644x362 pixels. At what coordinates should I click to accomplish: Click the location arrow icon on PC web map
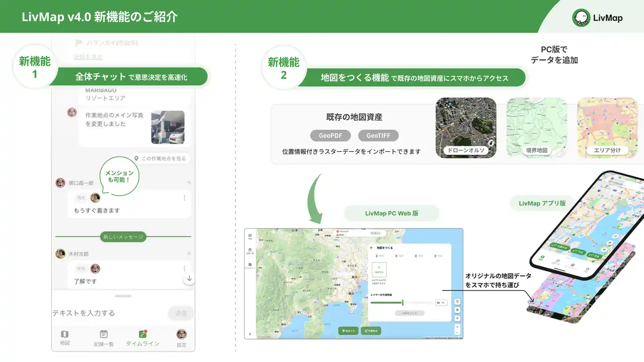[x=457, y=318]
